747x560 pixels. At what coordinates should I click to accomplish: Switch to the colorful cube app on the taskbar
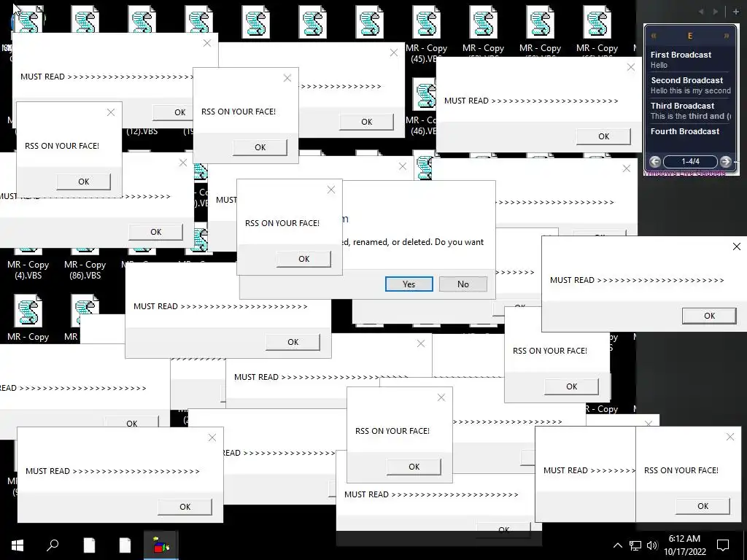[161, 545]
